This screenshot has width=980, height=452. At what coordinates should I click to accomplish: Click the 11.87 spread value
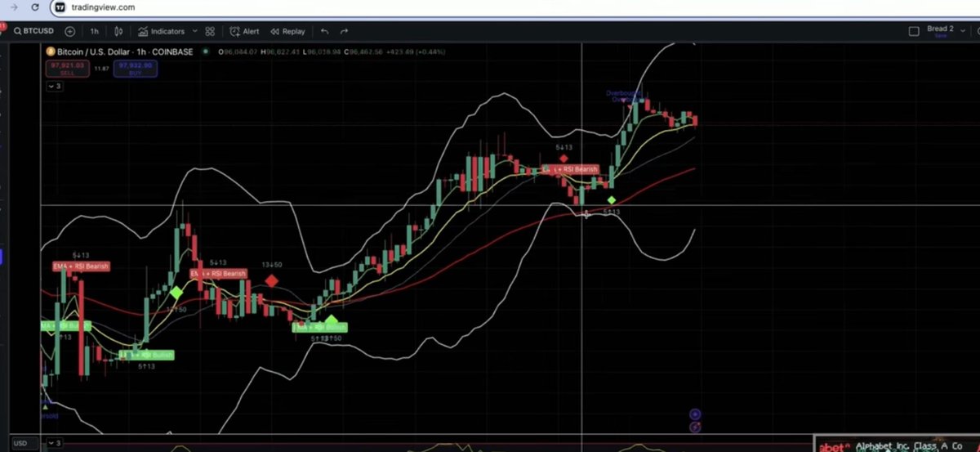click(x=102, y=69)
